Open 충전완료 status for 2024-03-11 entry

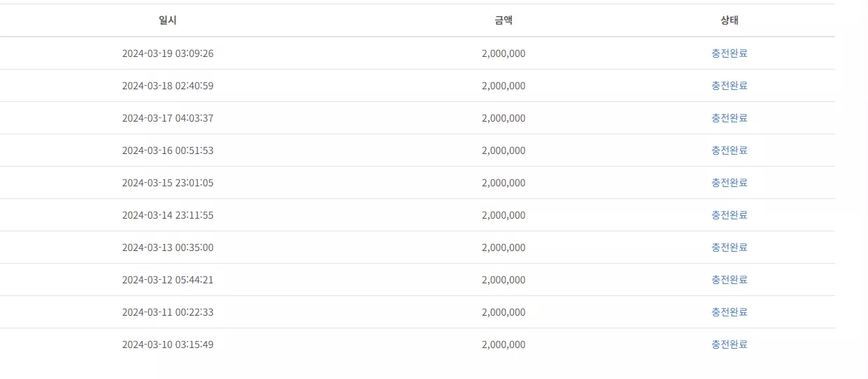[730, 312]
